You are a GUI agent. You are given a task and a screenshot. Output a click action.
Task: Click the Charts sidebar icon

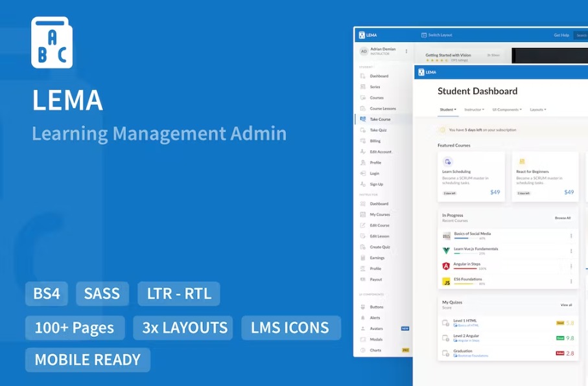[x=362, y=350]
